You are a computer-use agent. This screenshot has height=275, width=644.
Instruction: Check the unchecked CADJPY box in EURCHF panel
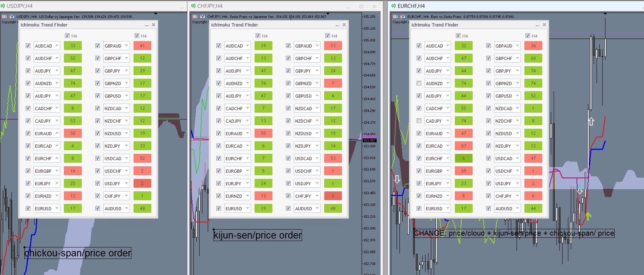[x=419, y=121]
